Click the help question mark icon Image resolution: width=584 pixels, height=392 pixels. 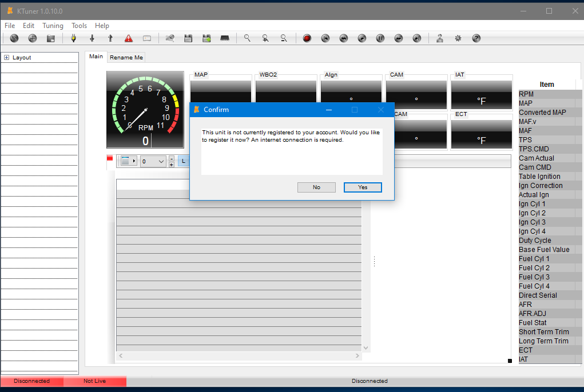click(x=476, y=38)
